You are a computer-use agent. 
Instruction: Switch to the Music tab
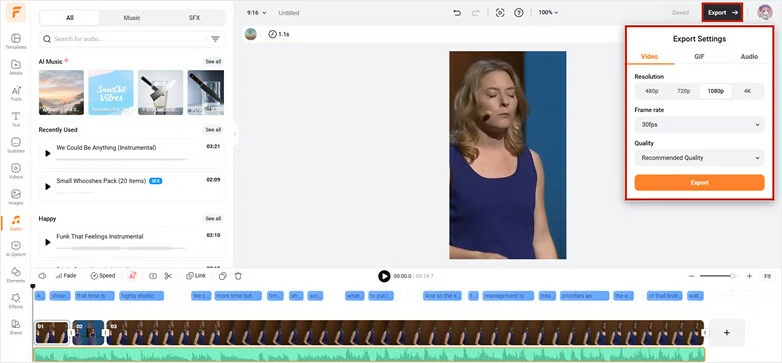pos(132,18)
